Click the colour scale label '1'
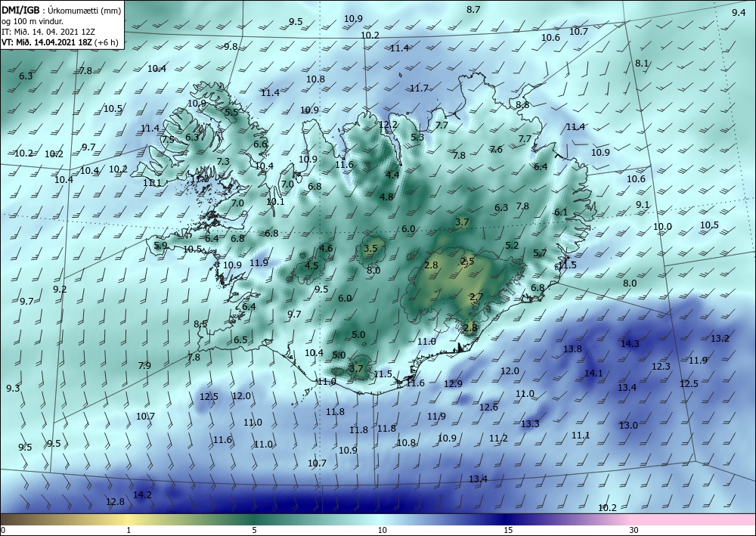The height and width of the screenshot is (536, 756). coord(129,530)
